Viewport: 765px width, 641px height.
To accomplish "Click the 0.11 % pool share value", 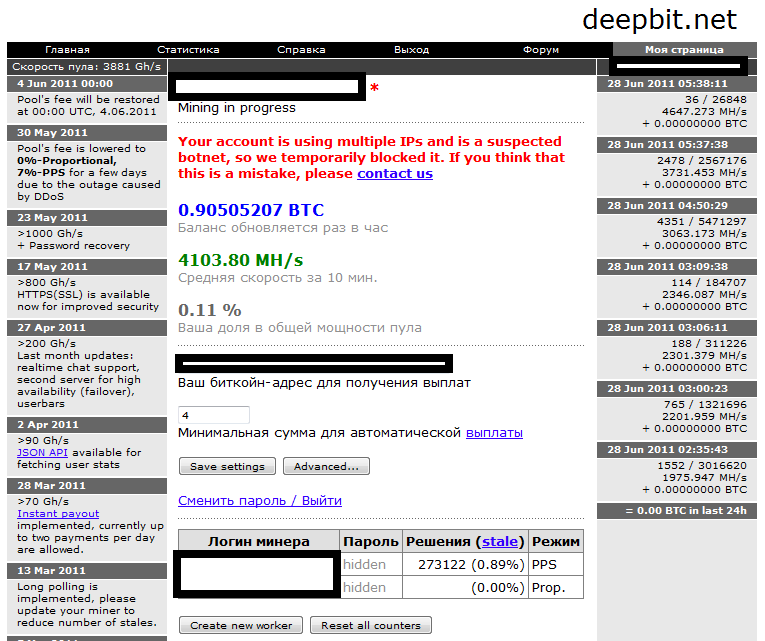I will click(x=210, y=310).
